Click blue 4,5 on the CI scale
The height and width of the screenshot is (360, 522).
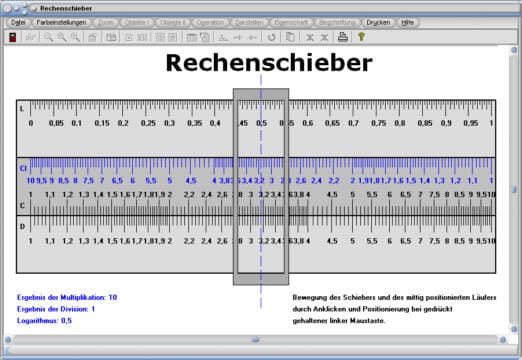tap(191, 181)
